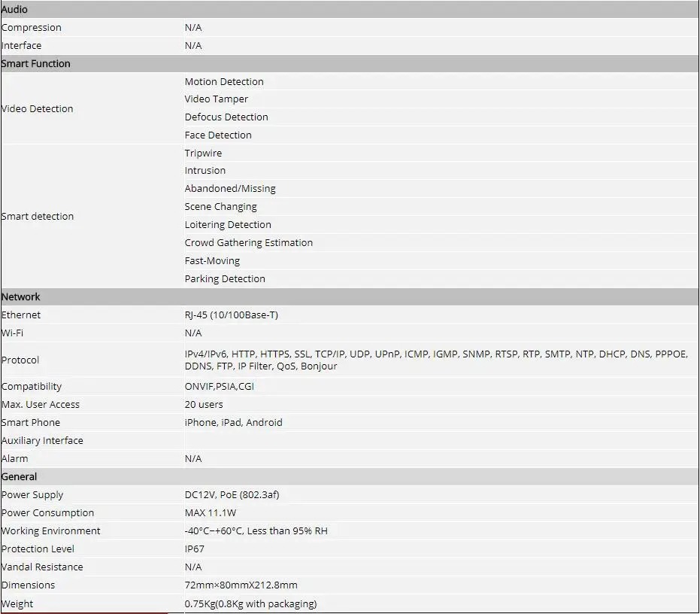Click the 72mm×80mmX212.8mm dimensions value
700x614 pixels.
click(241, 585)
